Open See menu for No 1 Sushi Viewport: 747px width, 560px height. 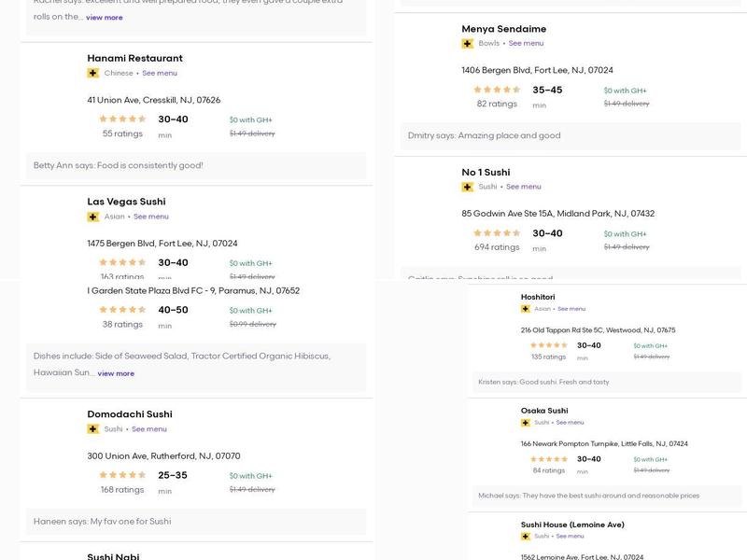[x=523, y=187]
